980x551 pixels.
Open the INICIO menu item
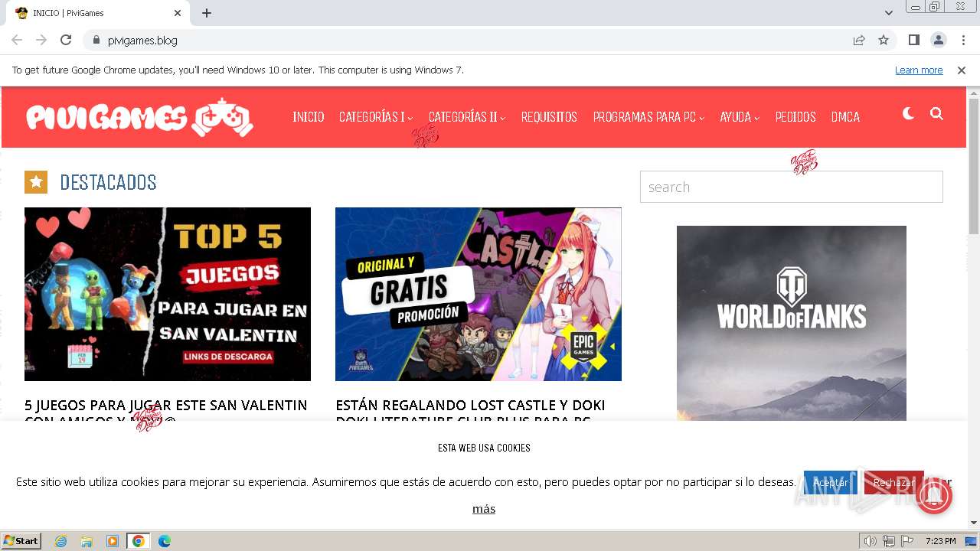[309, 117]
